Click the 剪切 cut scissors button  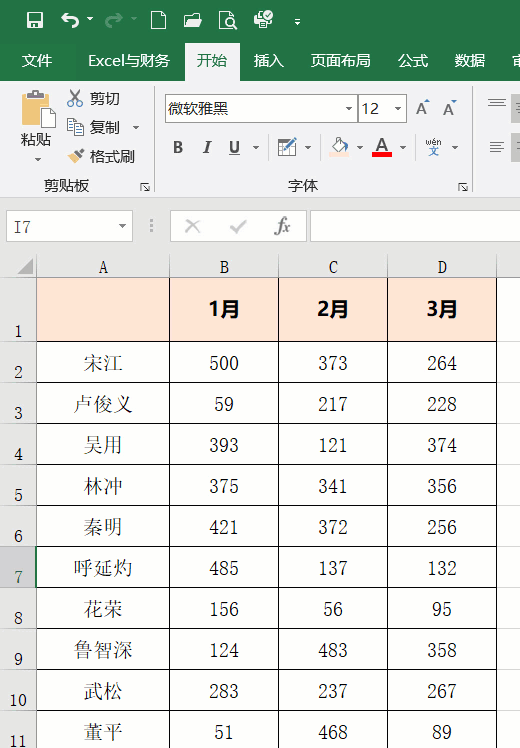(x=94, y=98)
